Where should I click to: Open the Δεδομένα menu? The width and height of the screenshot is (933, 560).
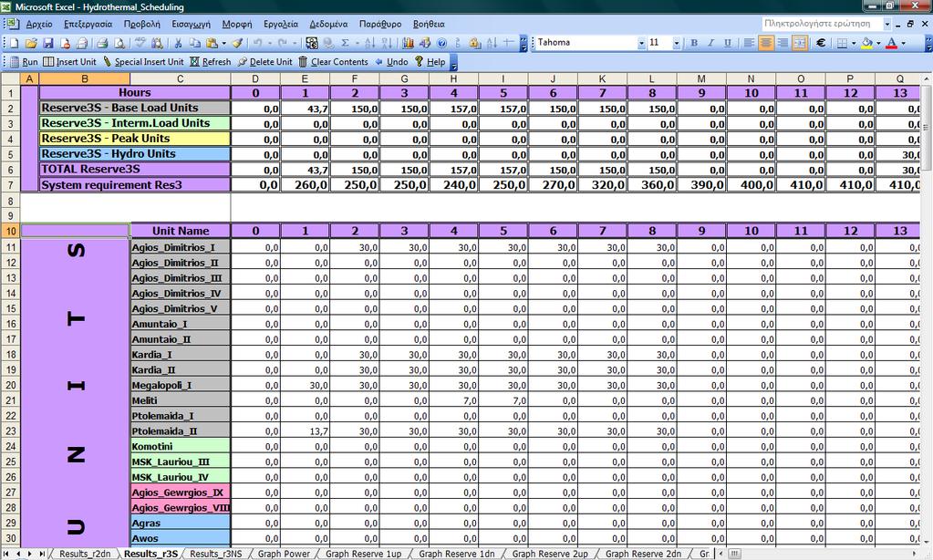[328, 25]
